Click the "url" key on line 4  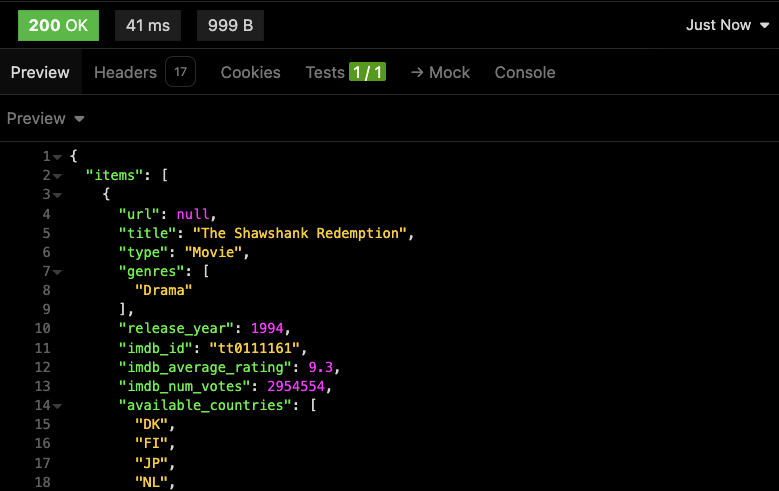[139, 214]
